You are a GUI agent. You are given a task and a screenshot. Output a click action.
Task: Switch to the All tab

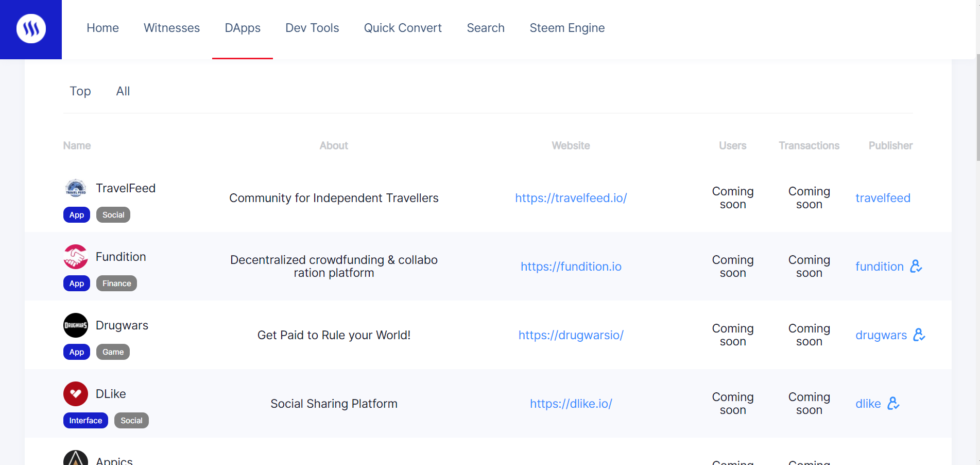123,91
